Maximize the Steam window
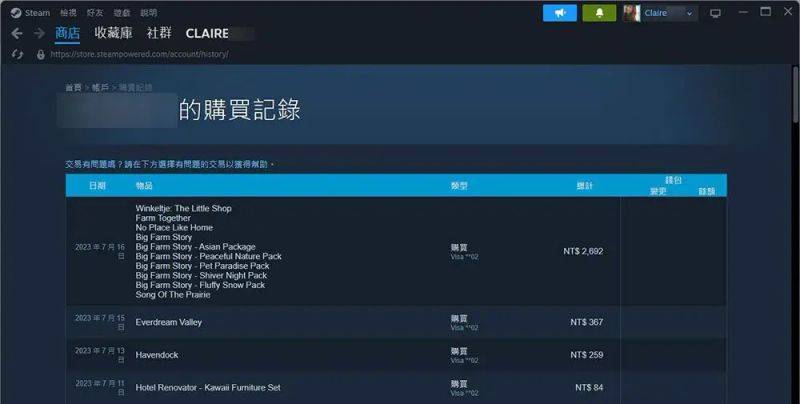Viewport: 800px width, 404px height. coord(766,12)
